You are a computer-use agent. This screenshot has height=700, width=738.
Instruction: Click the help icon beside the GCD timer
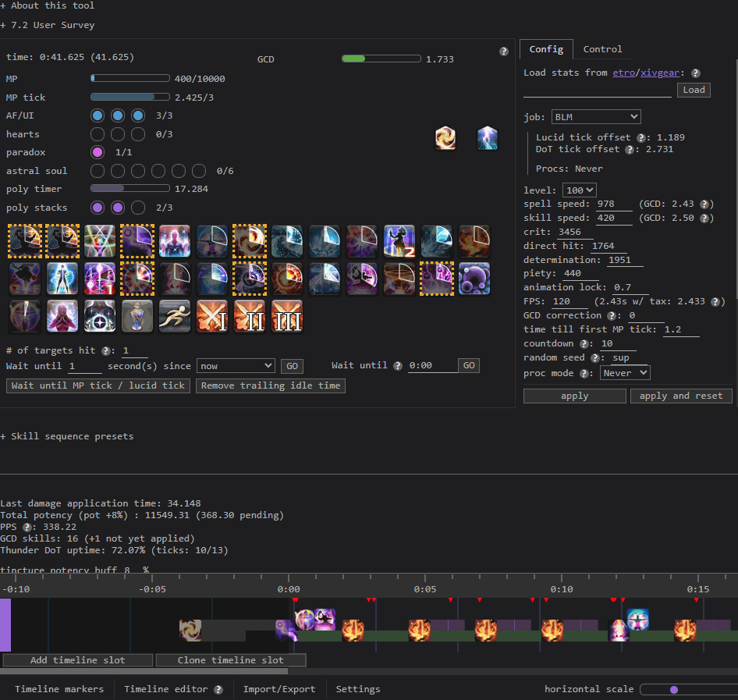coord(504,52)
